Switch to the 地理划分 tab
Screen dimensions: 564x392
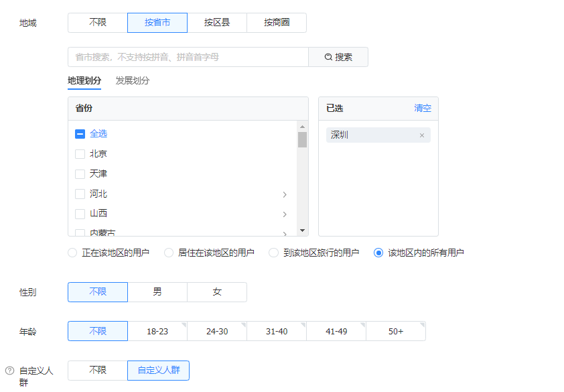coord(84,81)
